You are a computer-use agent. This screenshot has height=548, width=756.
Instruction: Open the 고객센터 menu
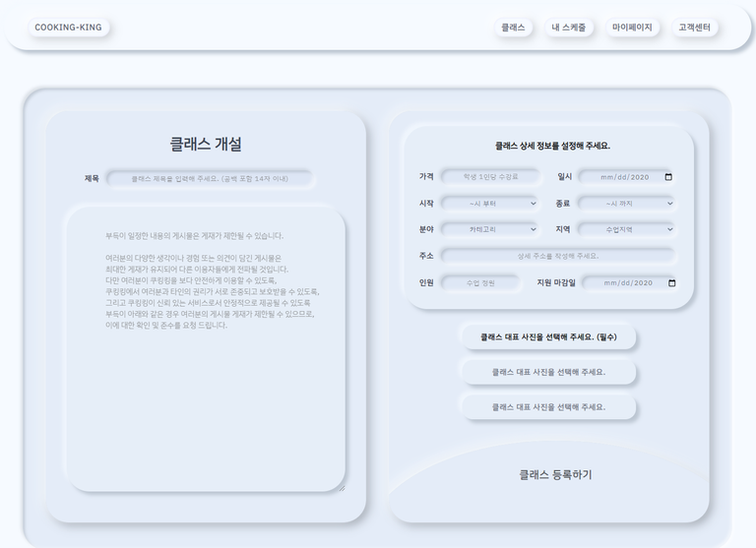click(x=694, y=28)
